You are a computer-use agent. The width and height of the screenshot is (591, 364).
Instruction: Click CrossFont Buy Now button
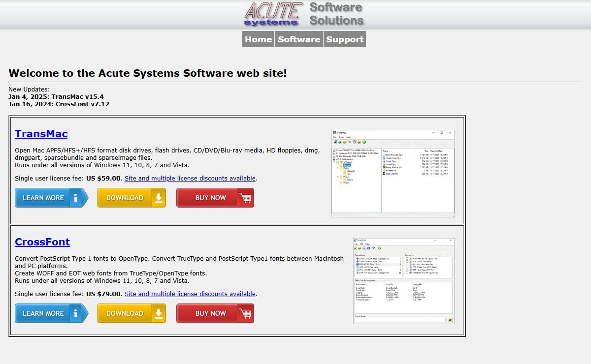[x=215, y=313]
